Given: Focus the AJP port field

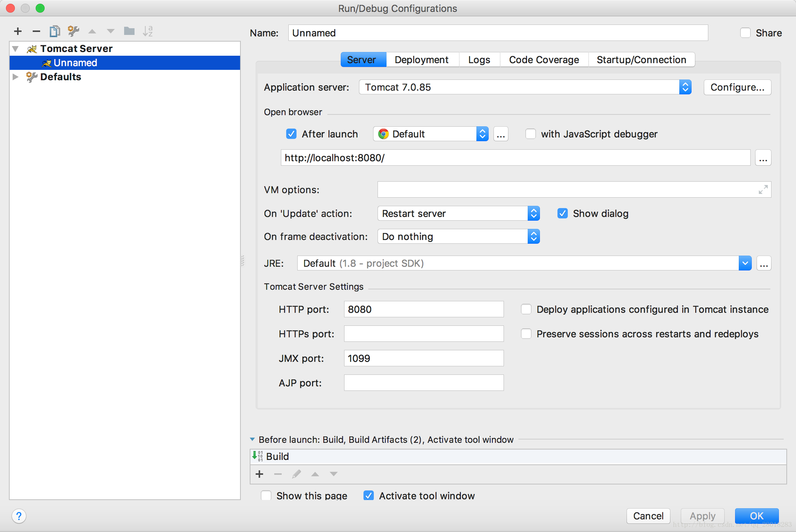Looking at the screenshot, I should pos(424,383).
